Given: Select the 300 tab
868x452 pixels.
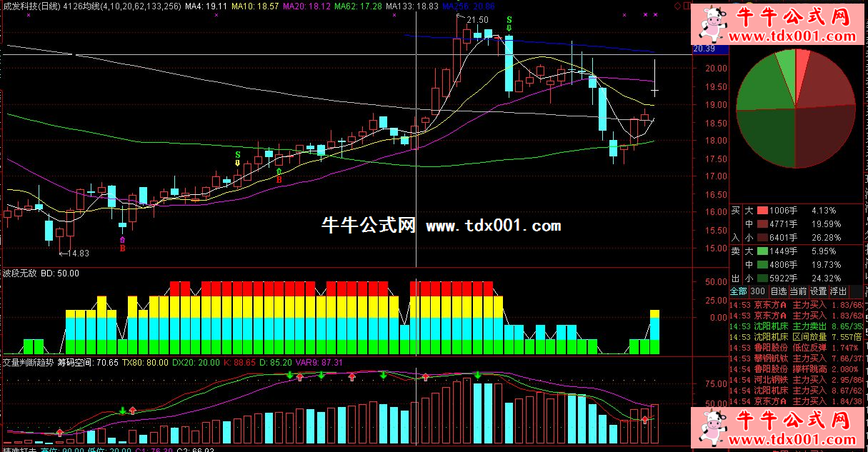Looking at the screenshot, I should pyautogui.click(x=758, y=291).
